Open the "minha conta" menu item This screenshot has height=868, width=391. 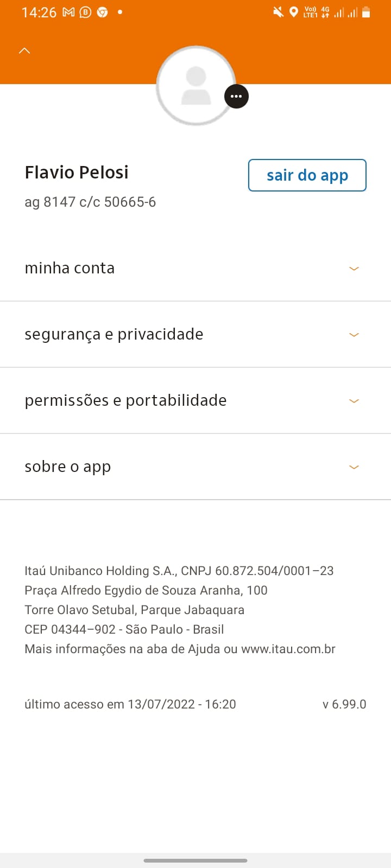coord(70,268)
